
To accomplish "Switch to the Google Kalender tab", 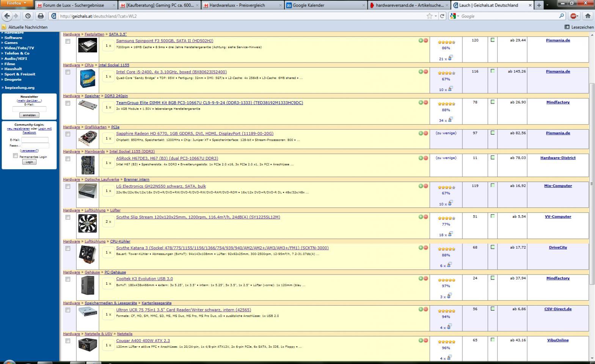I will pos(325,5).
